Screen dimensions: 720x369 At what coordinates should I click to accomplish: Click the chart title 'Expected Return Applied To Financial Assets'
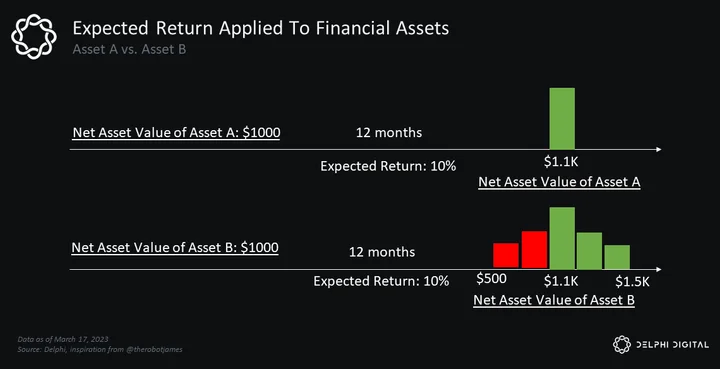(261, 28)
